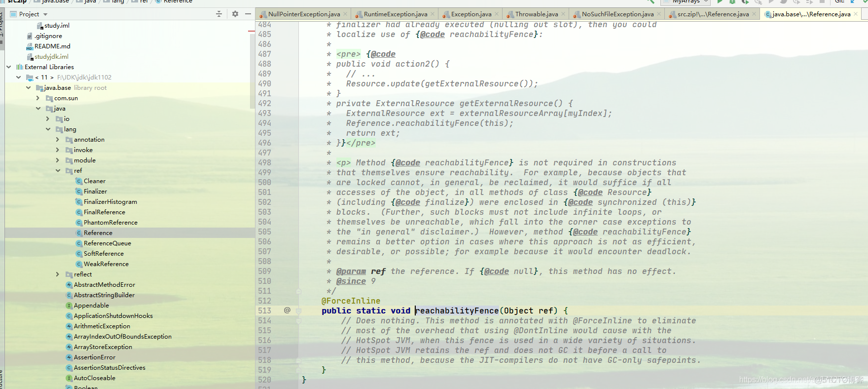The width and height of the screenshot is (868, 389).
Task: Collapse the External Libraries node
Action: pos(9,67)
